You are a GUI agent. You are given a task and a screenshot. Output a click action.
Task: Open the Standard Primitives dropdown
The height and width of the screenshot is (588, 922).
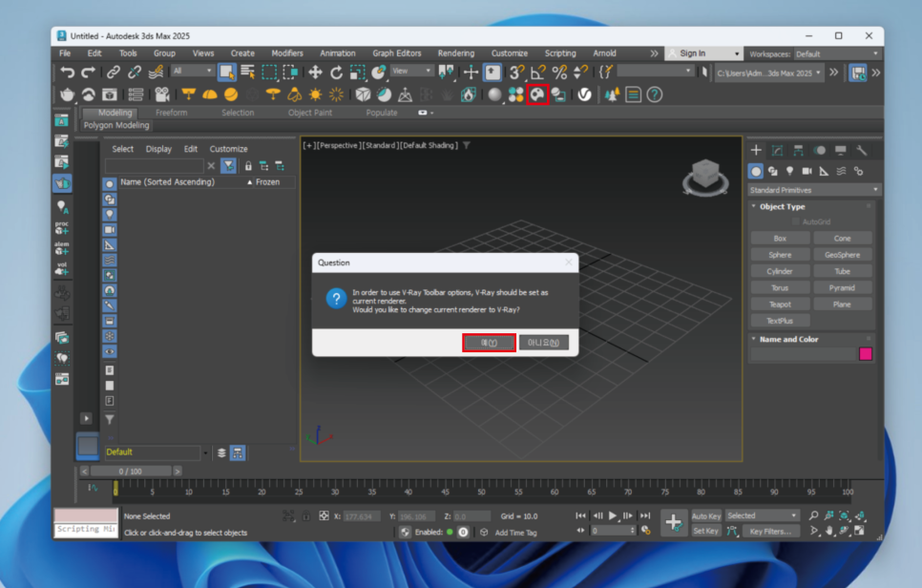[x=814, y=190]
